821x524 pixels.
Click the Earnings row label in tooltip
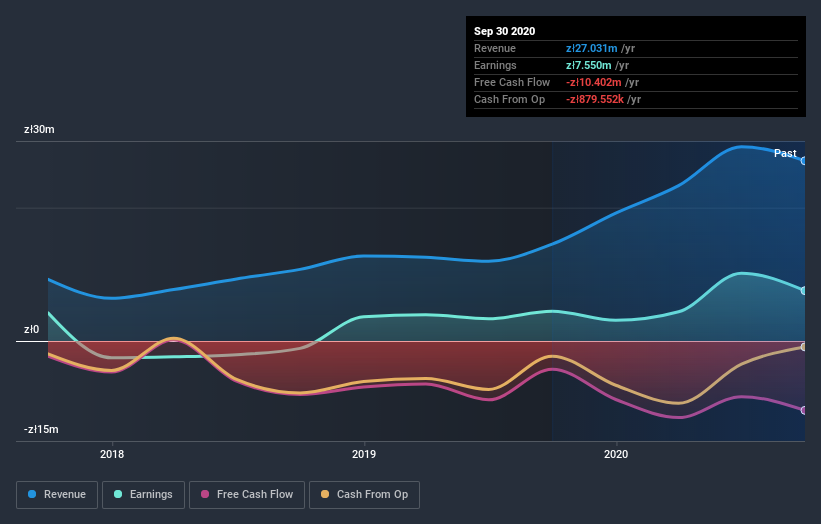point(495,65)
